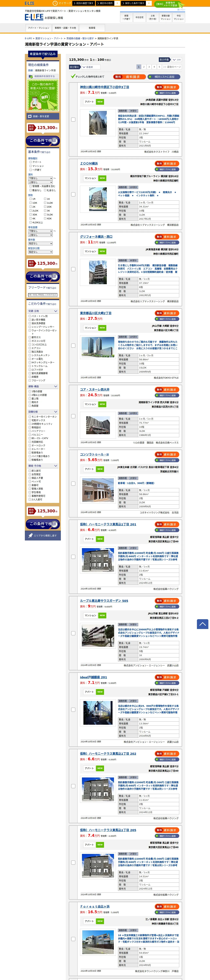
Task: Select コア・スターレ西大井 listing checkbox
Action: point(73,416)
